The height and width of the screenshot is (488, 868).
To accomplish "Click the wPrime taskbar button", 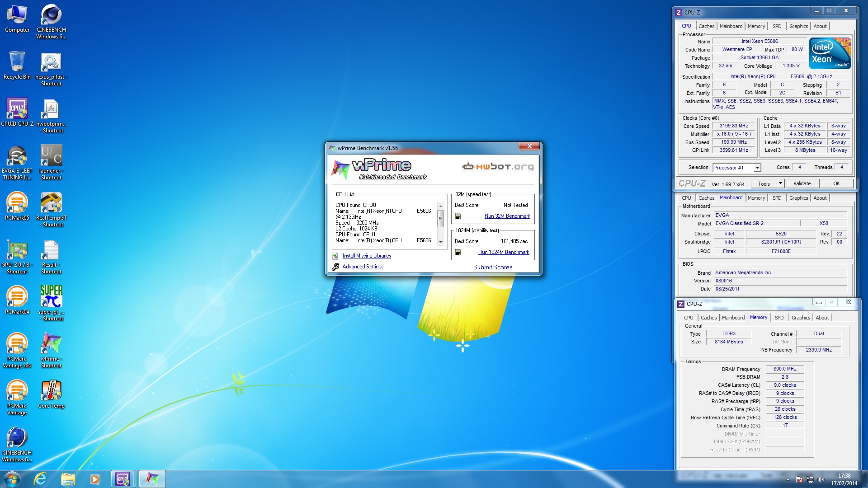I will [152, 479].
